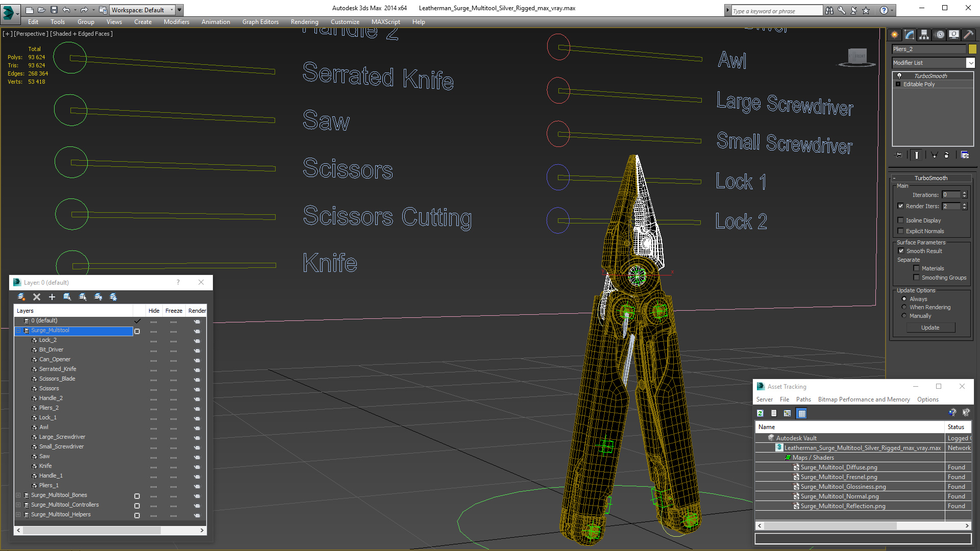The height and width of the screenshot is (551, 980).
Task: Create new layer in Layer dialog
Action: [21, 296]
